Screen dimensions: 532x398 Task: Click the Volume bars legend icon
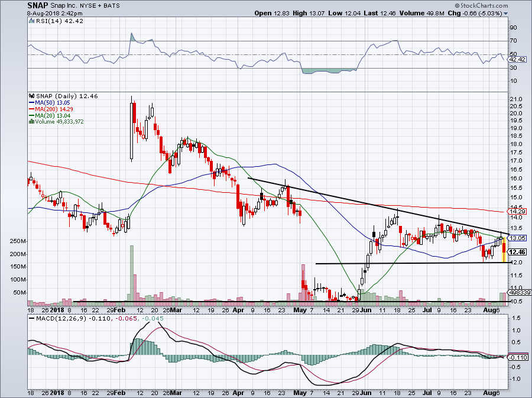pyautogui.click(x=31, y=122)
